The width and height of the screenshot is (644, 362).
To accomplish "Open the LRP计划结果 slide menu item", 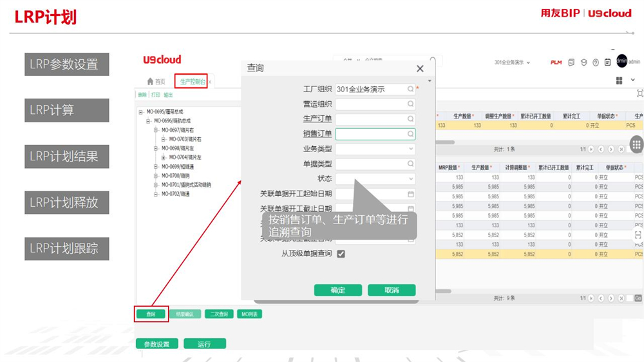I will coord(67,156).
